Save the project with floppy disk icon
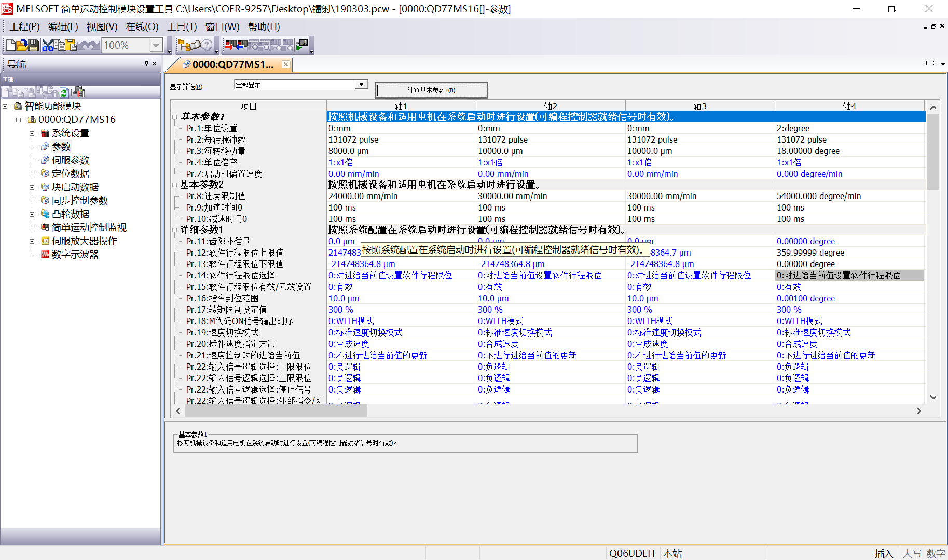Viewport: 948px width, 560px height. point(33,46)
